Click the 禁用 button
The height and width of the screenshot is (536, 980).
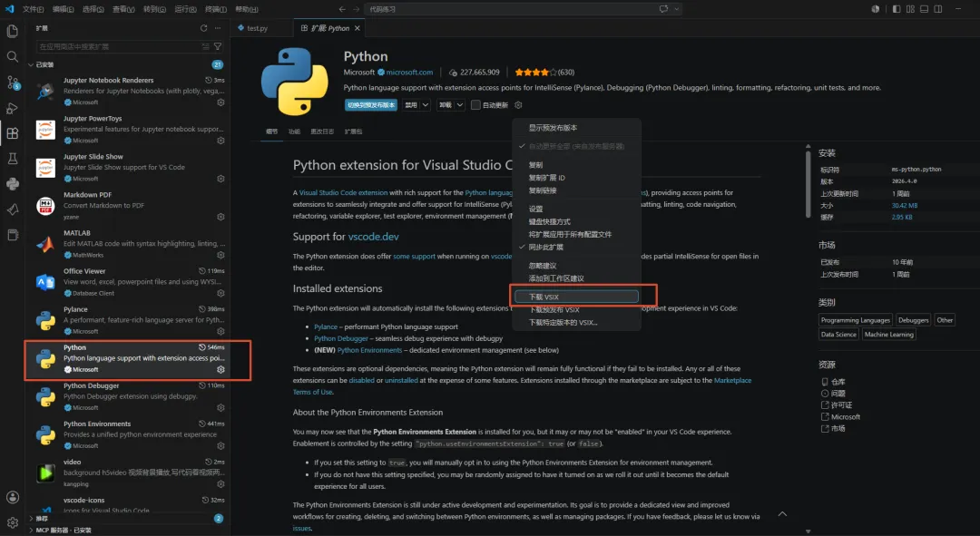[x=411, y=105]
